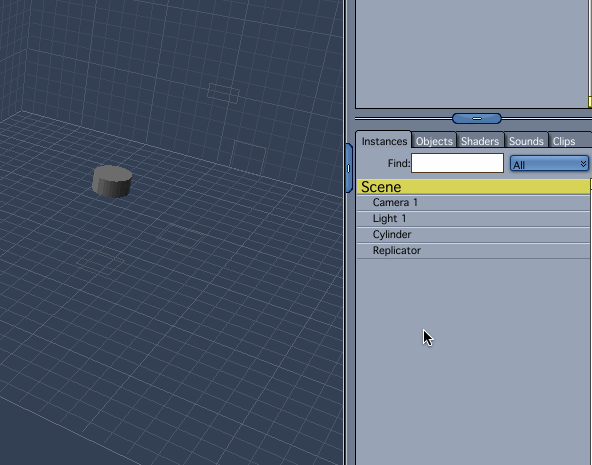The height and width of the screenshot is (465, 592).
Task: Switch to the Sounds tab
Action: [526, 141]
